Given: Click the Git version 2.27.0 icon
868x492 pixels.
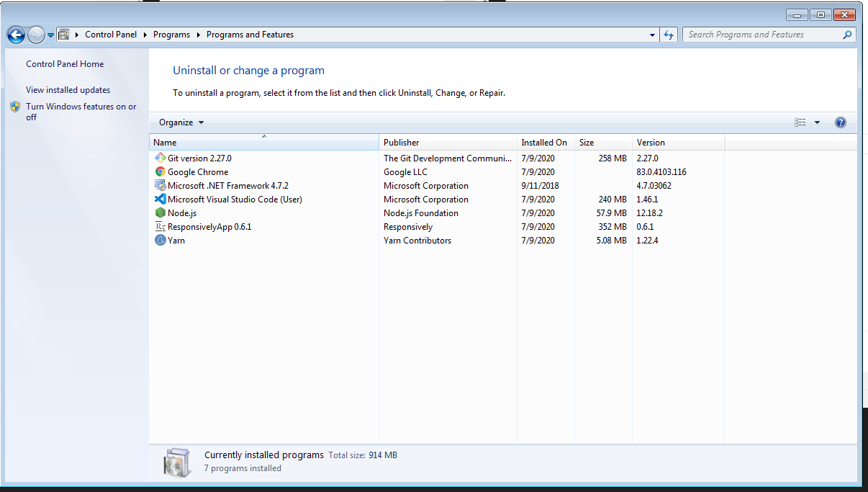Looking at the screenshot, I should (x=160, y=158).
